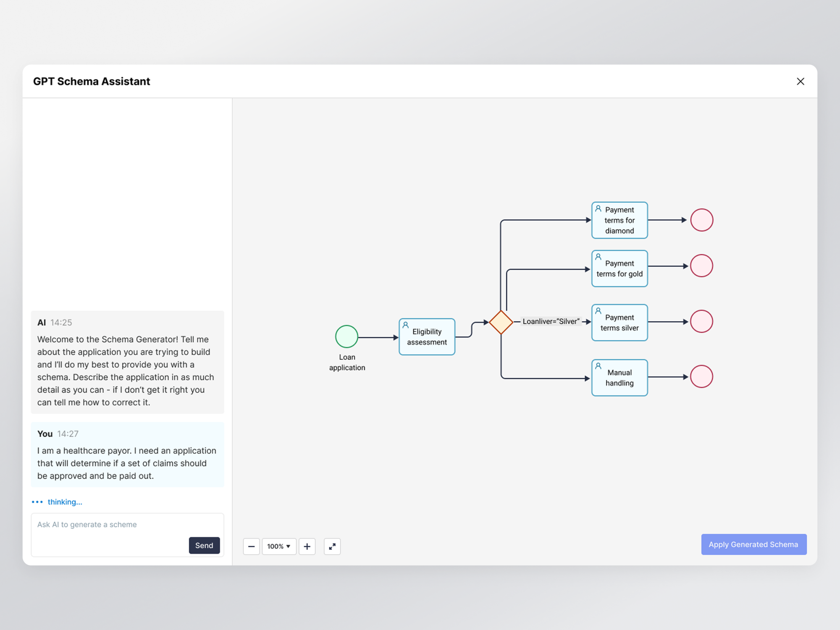The height and width of the screenshot is (630, 840).
Task: Click user icon on Payment terms silver
Action: point(598,311)
